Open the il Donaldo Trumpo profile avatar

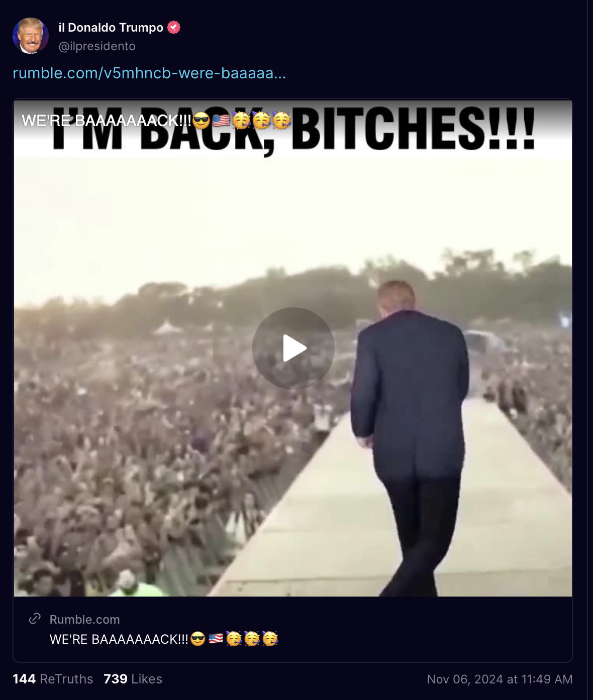pos(31,36)
